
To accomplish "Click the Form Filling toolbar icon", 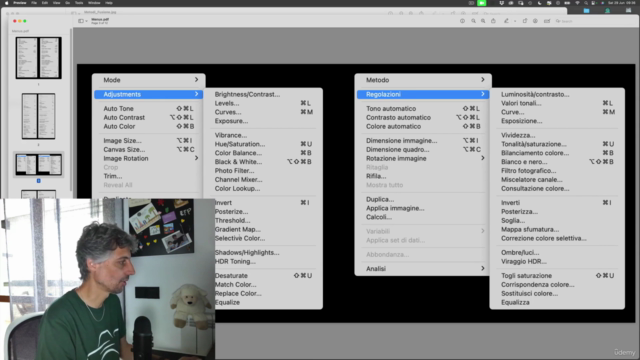I will (x=547, y=21).
